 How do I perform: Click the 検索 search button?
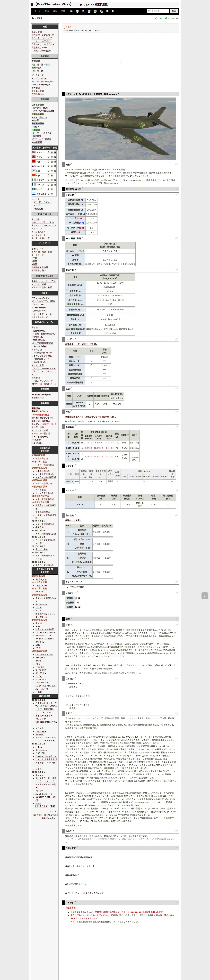174,11
